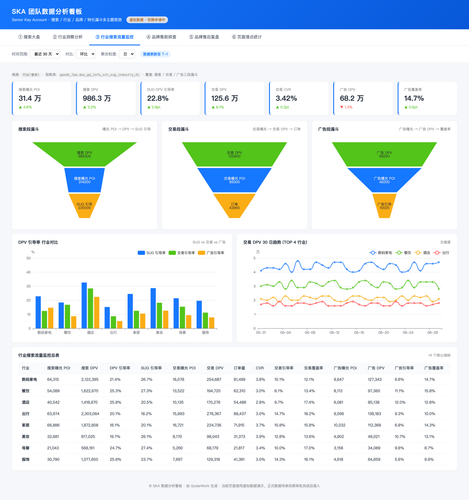The width and height of the screenshot is (469, 500).
Task: Select the 125.6 万 交易 DPV card
Action: point(235,98)
